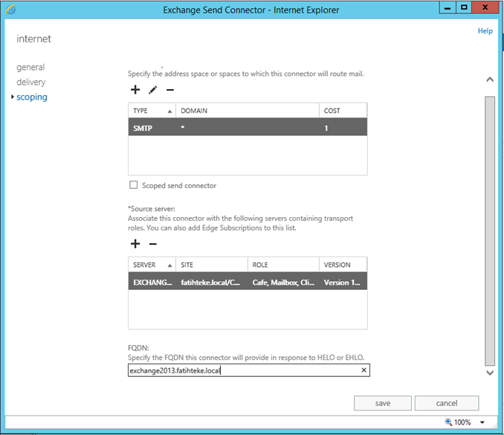Viewport: 504px width, 435px height.
Task: Edit the selected address space
Action: (x=152, y=90)
